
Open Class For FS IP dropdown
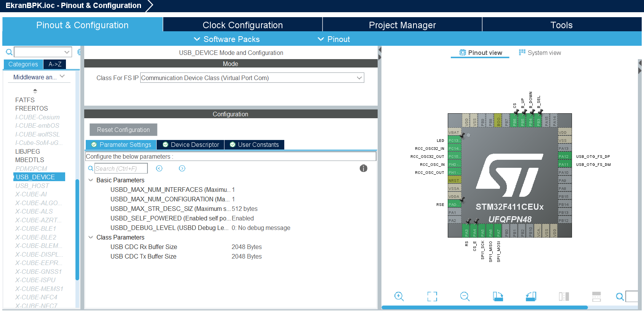click(x=252, y=78)
